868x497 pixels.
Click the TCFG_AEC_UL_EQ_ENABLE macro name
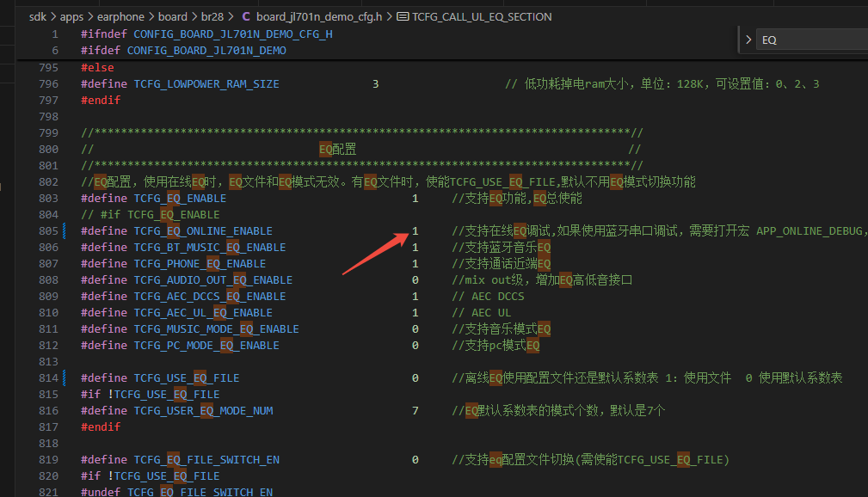(x=203, y=313)
